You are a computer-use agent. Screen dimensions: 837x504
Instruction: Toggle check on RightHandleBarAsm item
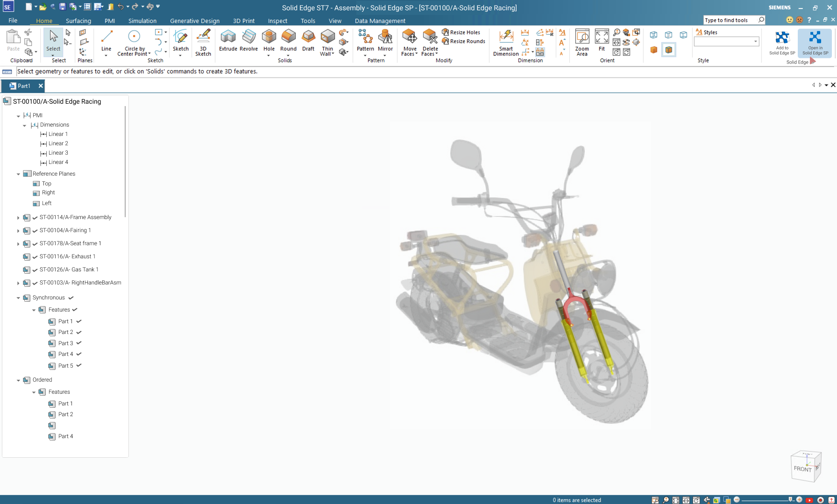tap(35, 283)
